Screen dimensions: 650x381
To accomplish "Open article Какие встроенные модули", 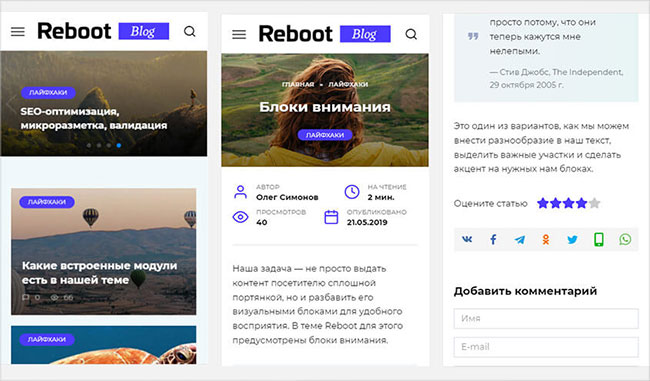I will coord(99,272).
